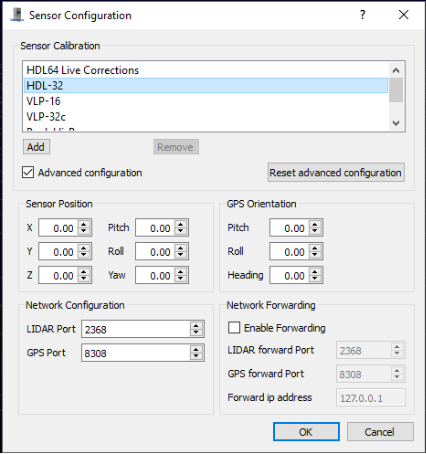426x454 pixels.
Task: Click the Sensor Position Pitch value field
Action: tap(155, 228)
